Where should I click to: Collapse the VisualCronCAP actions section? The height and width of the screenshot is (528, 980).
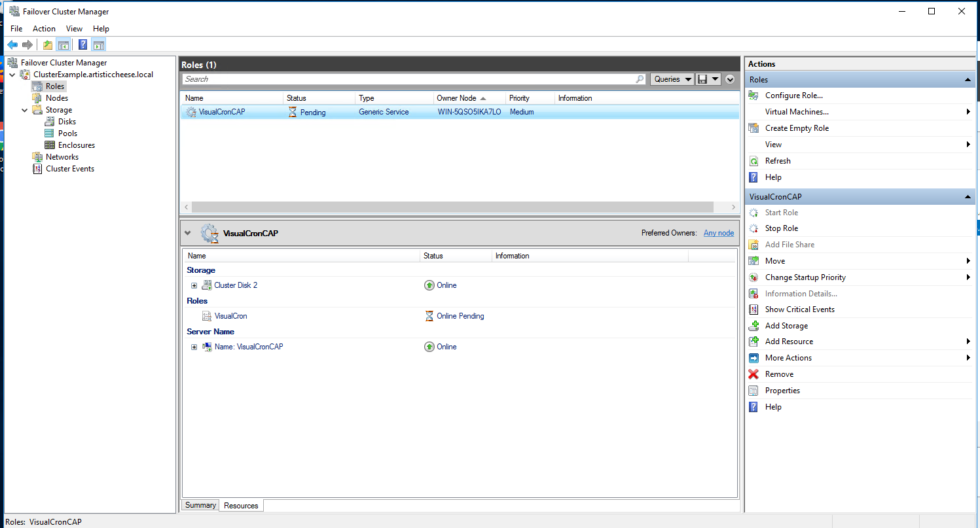pyautogui.click(x=968, y=197)
